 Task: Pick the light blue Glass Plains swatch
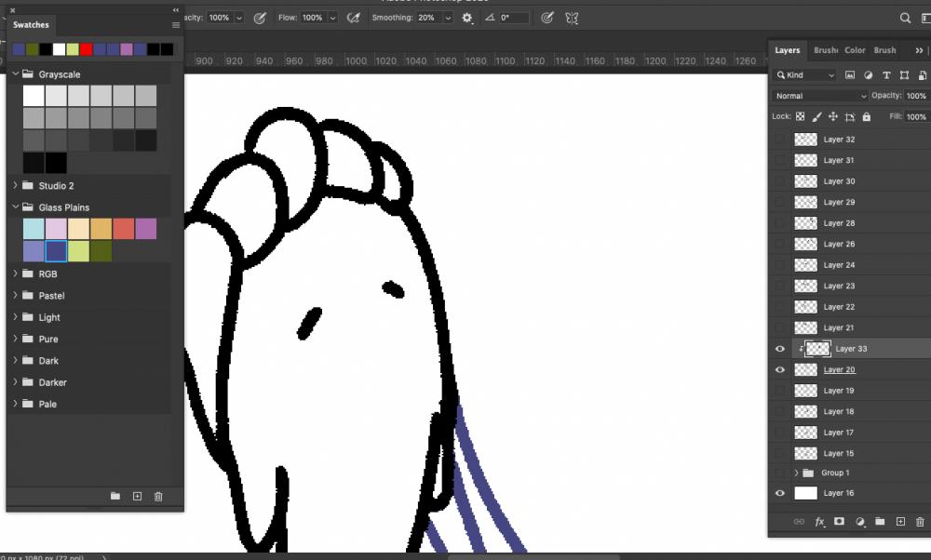click(x=34, y=229)
